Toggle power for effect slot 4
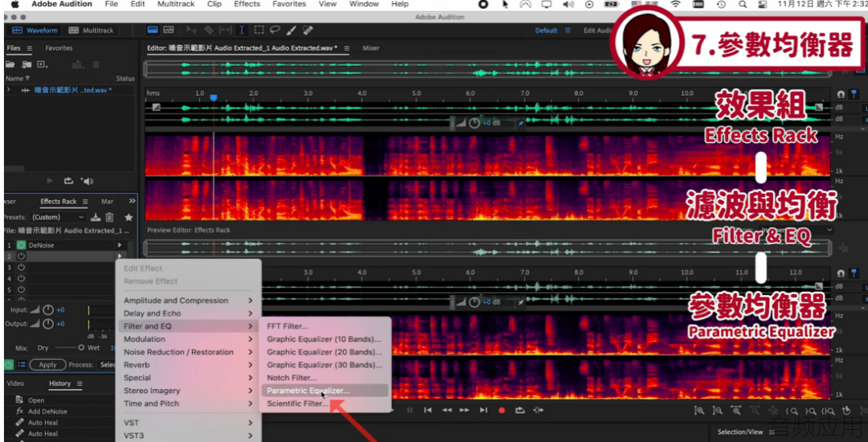Image resolution: width=868 pixels, height=442 pixels. point(21,278)
